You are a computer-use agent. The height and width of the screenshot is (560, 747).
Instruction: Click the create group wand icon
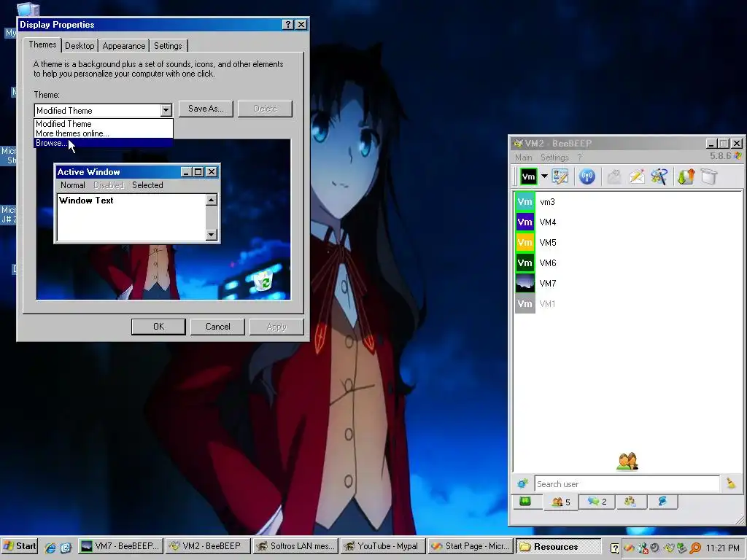pos(659,176)
